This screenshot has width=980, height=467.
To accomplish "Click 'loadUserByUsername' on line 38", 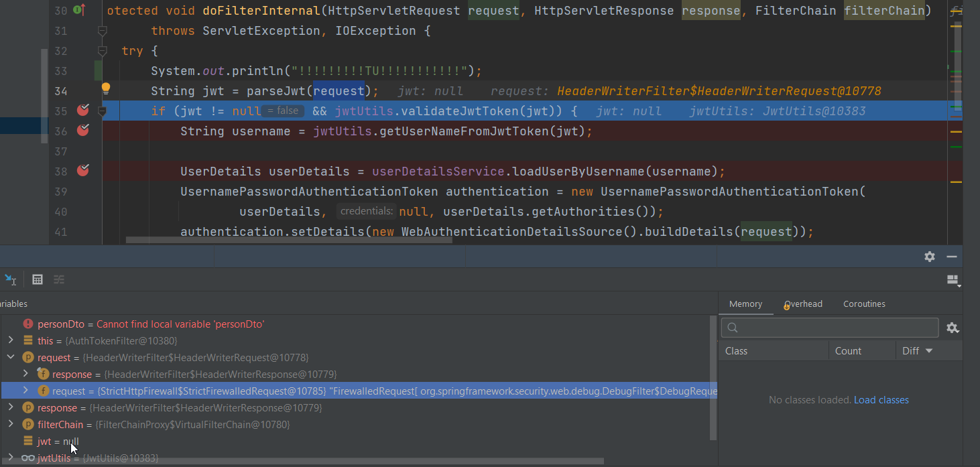I will pos(578,172).
